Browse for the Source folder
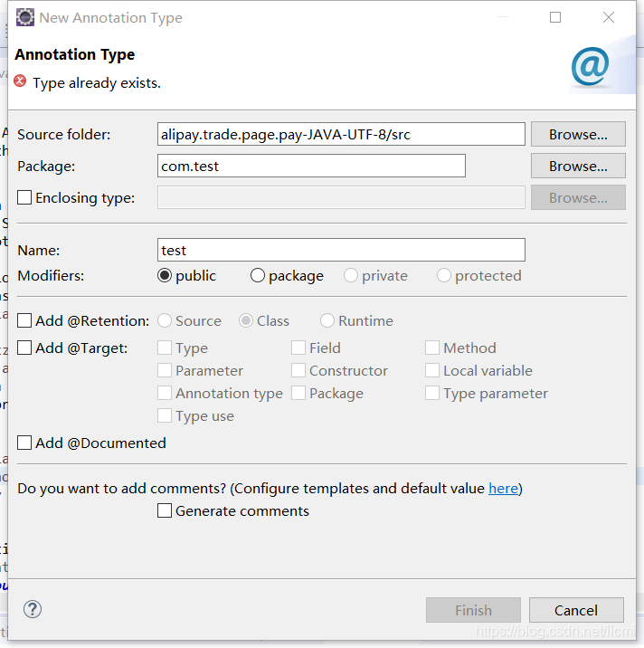 pyautogui.click(x=578, y=134)
